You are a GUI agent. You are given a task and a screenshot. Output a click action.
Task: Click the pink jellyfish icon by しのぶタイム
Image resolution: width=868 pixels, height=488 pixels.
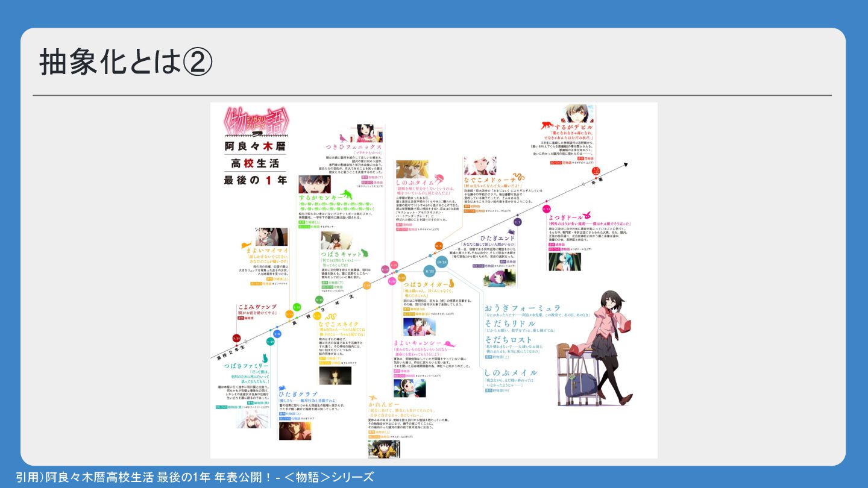coord(440,179)
